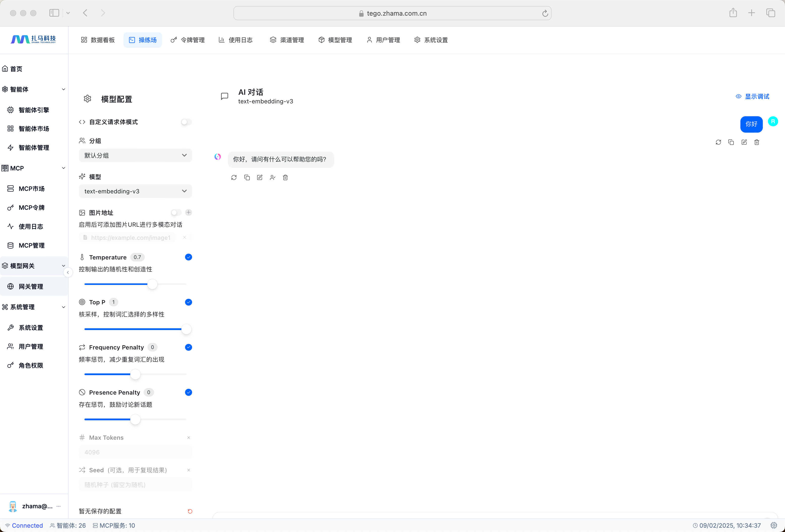Click the 显示调试 link
The width and height of the screenshot is (785, 532).
click(752, 97)
